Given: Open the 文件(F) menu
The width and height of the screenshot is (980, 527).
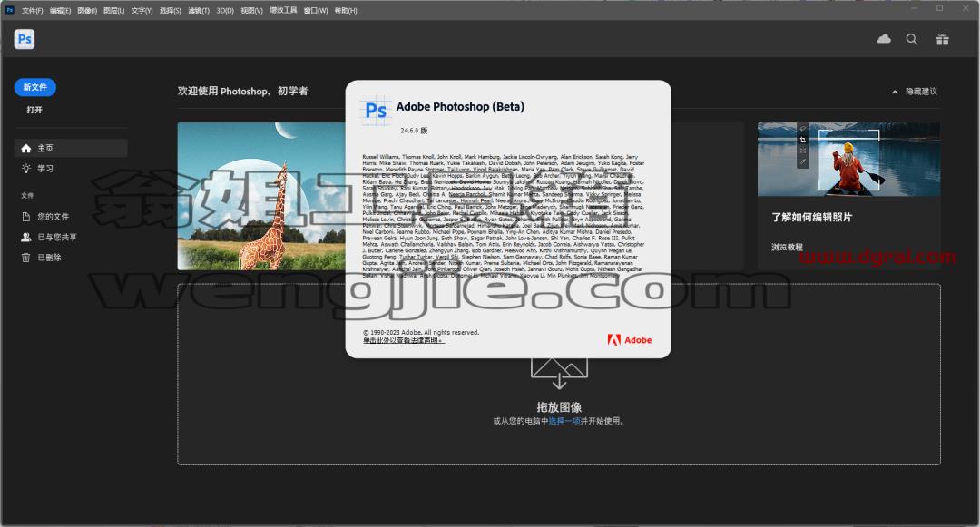Looking at the screenshot, I should (33, 11).
